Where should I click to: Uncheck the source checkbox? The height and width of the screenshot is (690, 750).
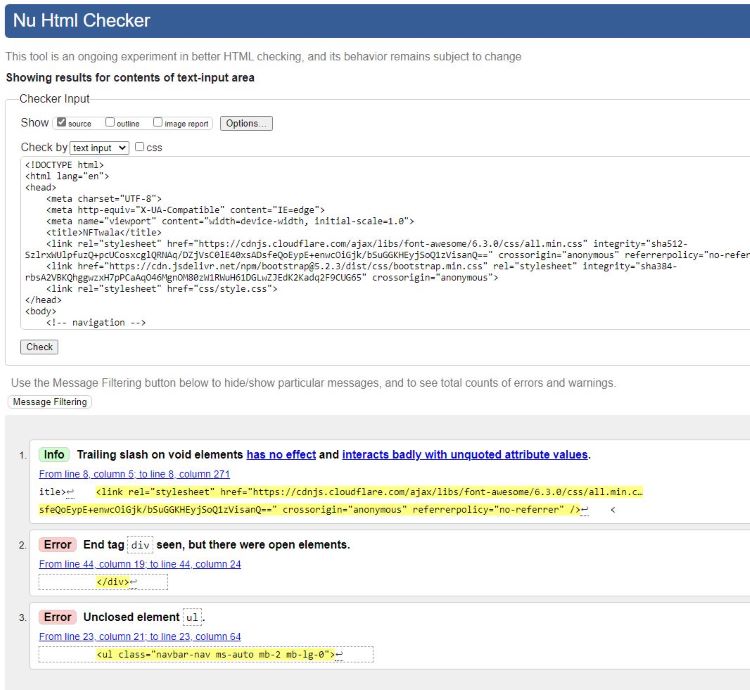point(62,123)
